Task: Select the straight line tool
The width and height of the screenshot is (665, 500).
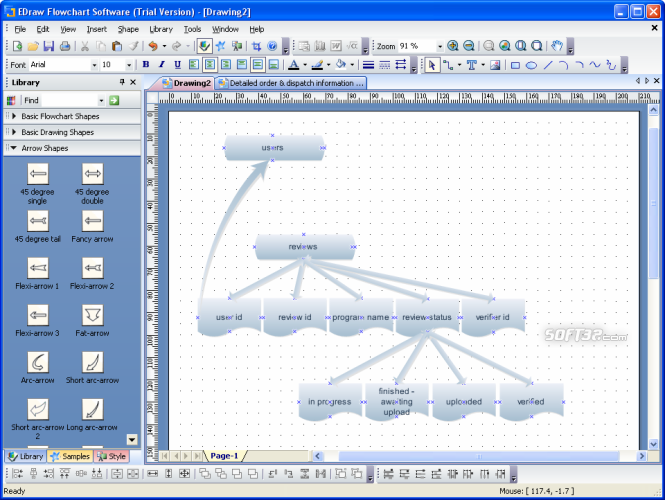Action: coord(548,65)
